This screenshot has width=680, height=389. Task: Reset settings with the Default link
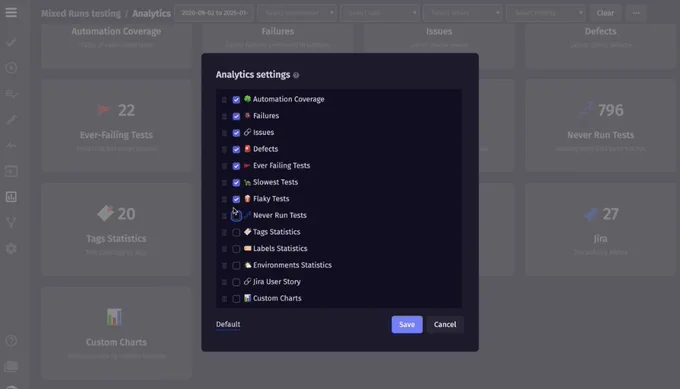click(228, 324)
